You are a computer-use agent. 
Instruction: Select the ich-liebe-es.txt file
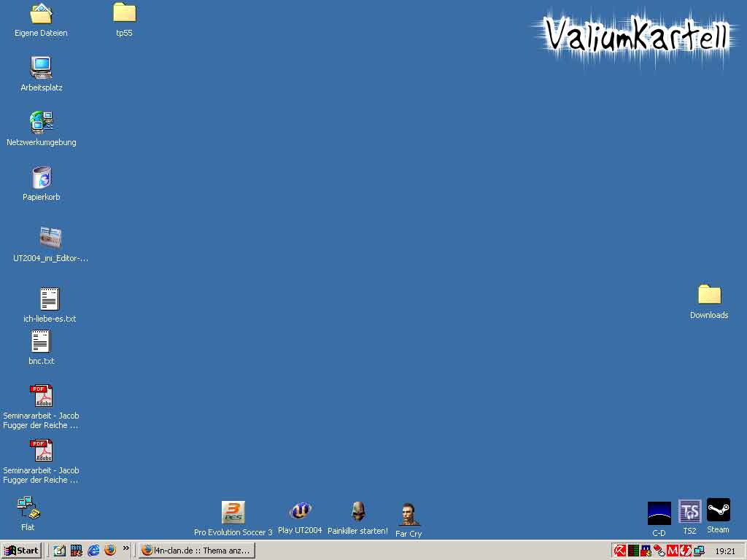point(50,299)
